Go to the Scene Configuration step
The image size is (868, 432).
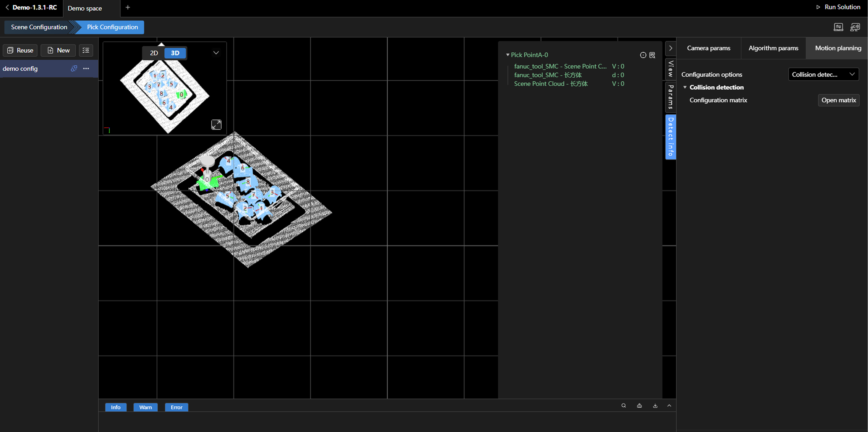[x=39, y=27]
